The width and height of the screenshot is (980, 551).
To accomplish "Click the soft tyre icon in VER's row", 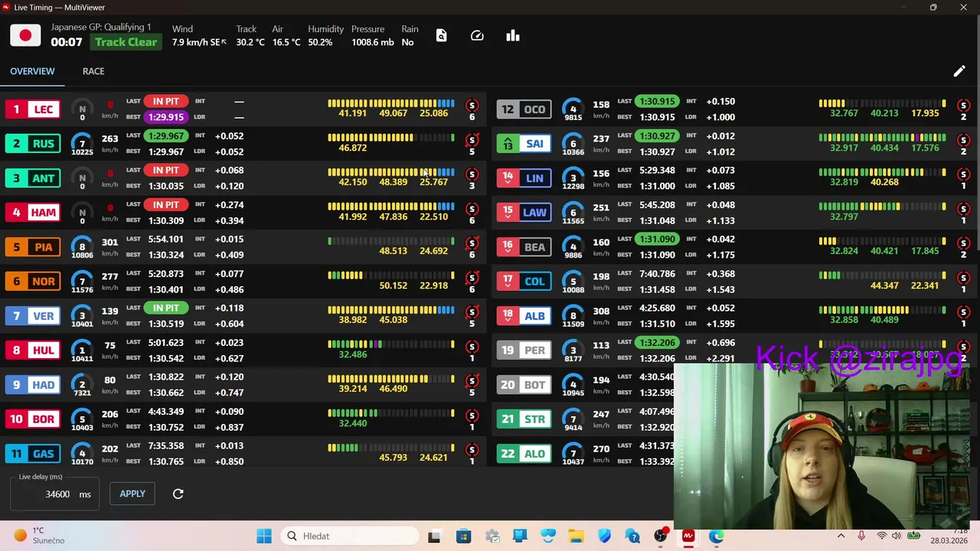I will 472,311.
